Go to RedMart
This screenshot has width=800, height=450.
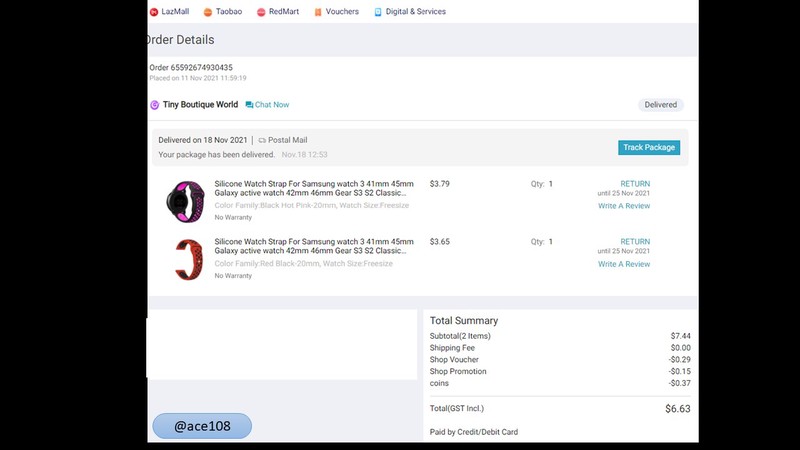coord(284,11)
